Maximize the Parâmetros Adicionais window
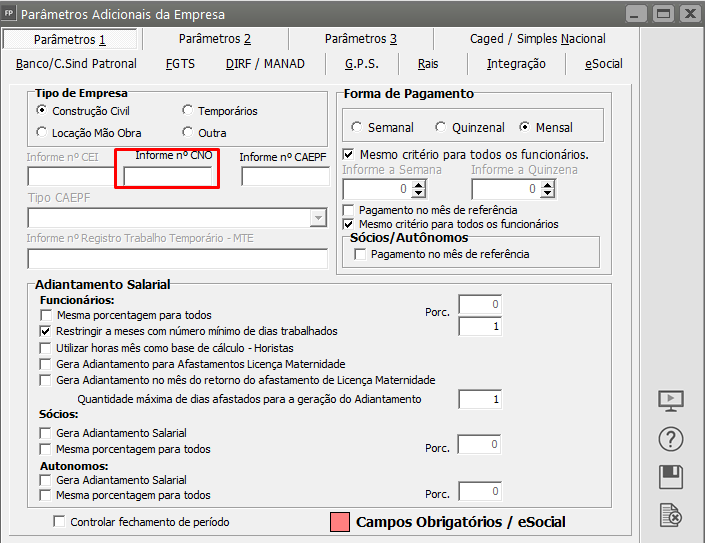The height and width of the screenshot is (543, 705). 662,14
